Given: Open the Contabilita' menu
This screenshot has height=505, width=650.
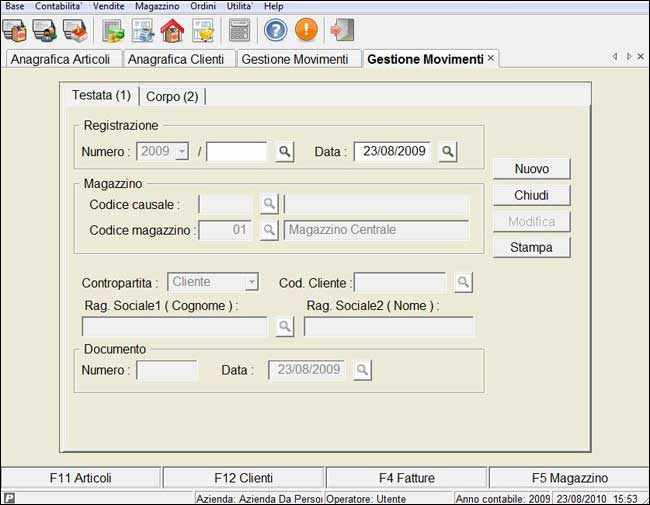Looking at the screenshot, I should tap(59, 6).
